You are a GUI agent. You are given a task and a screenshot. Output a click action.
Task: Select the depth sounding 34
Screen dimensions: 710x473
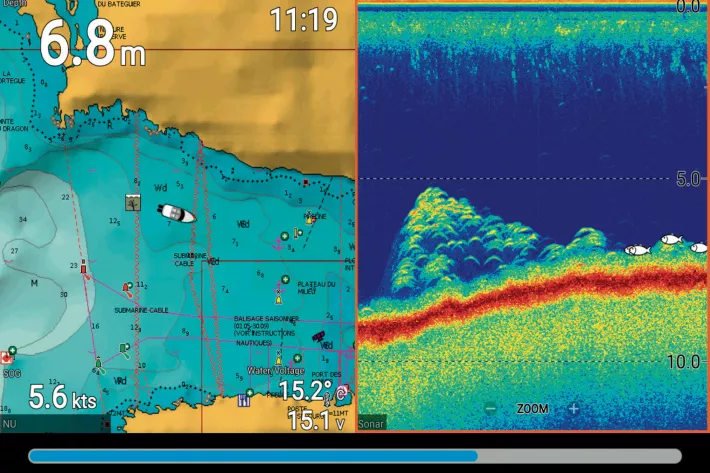coord(23,220)
